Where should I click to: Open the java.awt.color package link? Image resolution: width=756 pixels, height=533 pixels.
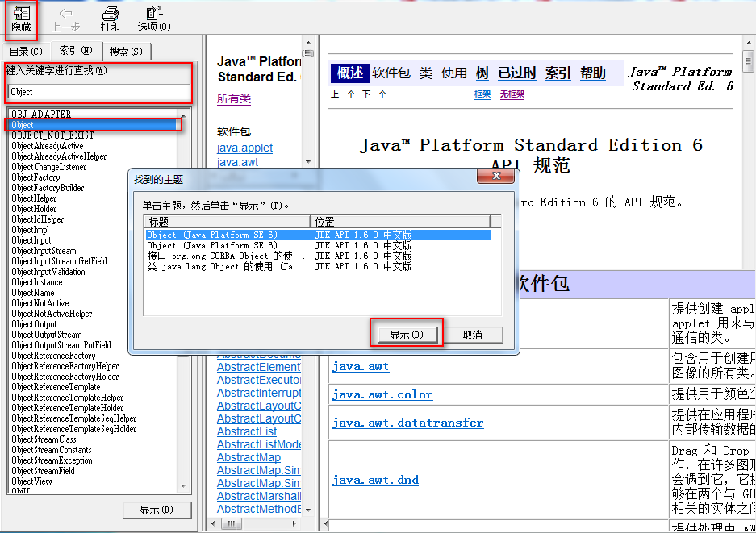[382, 394]
